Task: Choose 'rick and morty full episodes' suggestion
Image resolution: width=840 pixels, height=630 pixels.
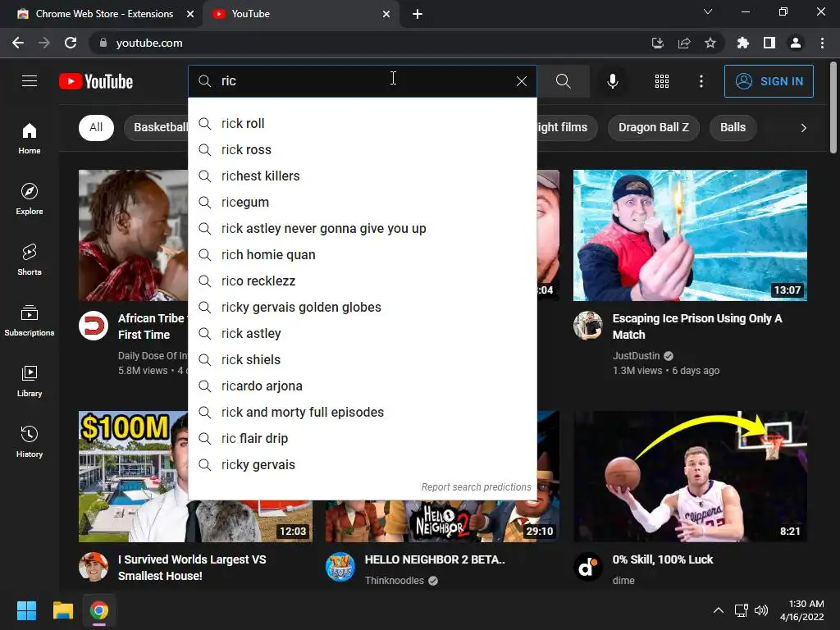Action: click(362, 413)
